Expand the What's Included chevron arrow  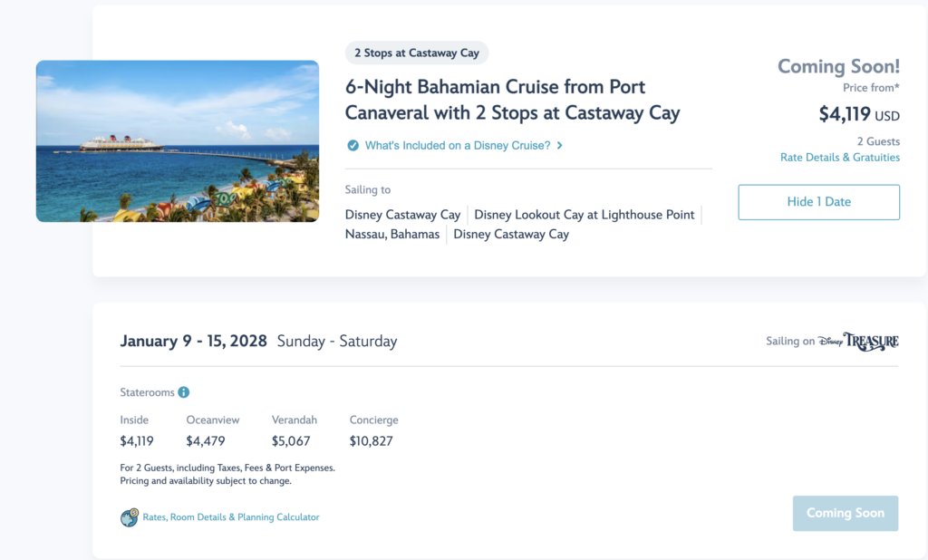560,146
